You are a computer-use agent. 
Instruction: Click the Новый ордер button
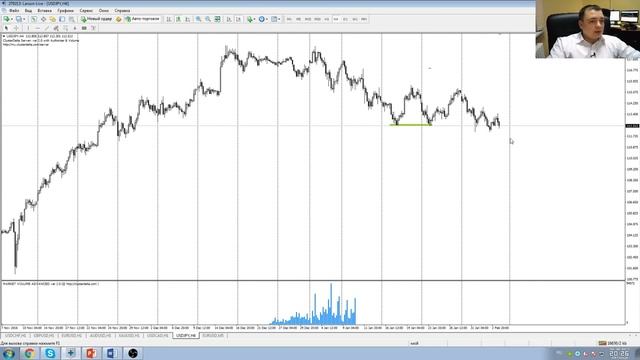pyautogui.click(x=96, y=19)
